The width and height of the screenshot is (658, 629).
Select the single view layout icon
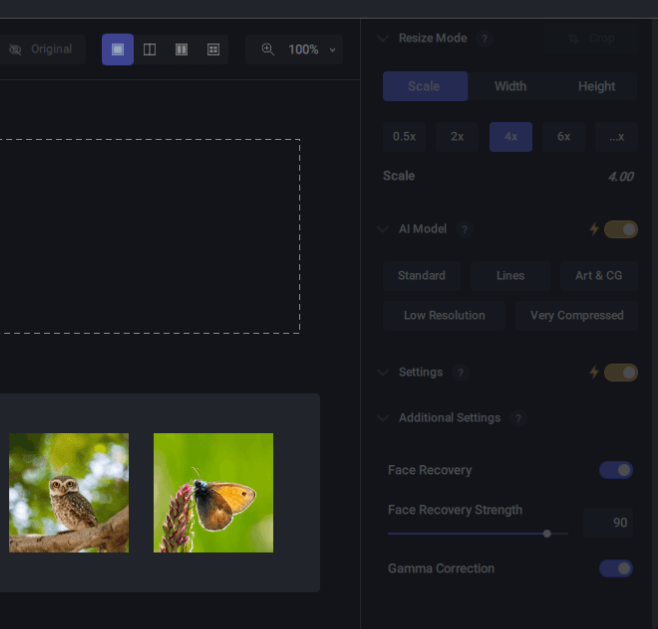click(x=117, y=49)
